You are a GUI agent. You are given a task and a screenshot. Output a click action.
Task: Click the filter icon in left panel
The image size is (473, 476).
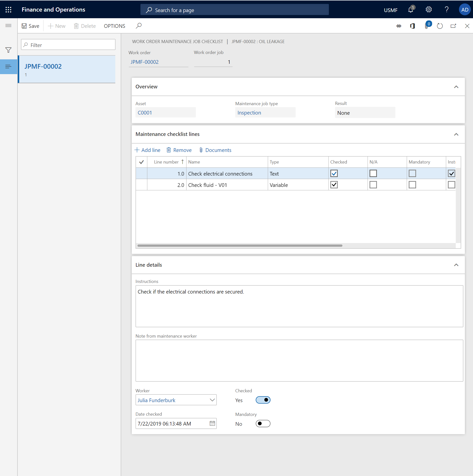(x=8, y=50)
